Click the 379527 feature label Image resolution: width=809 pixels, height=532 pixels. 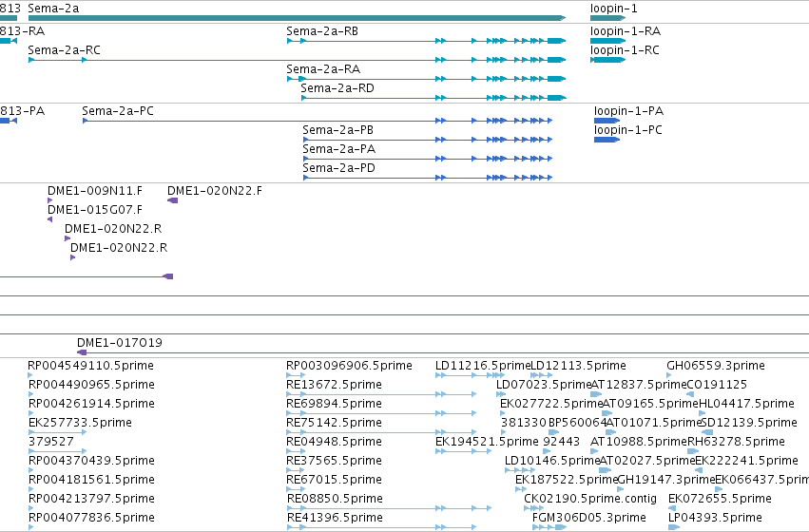coord(51,442)
